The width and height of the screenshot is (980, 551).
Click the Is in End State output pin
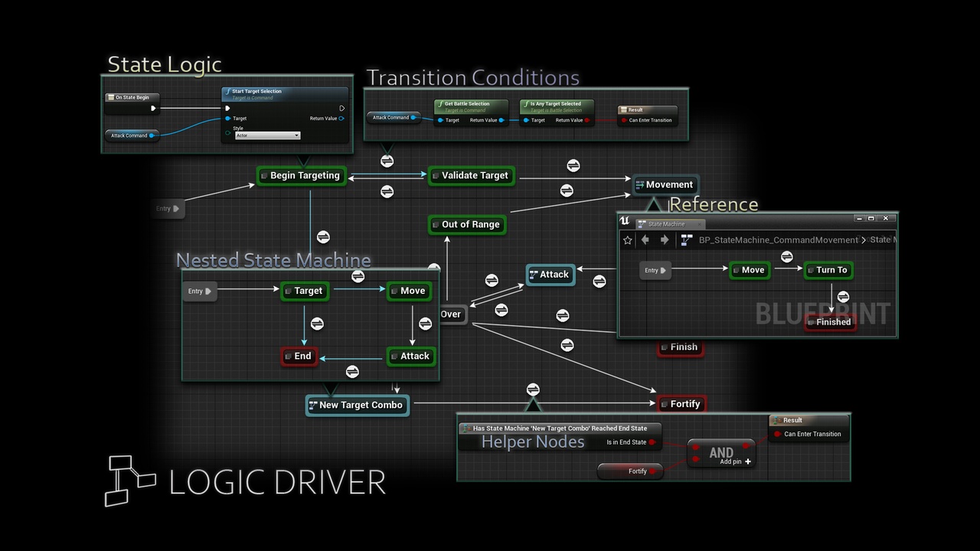click(x=652, y=442)
